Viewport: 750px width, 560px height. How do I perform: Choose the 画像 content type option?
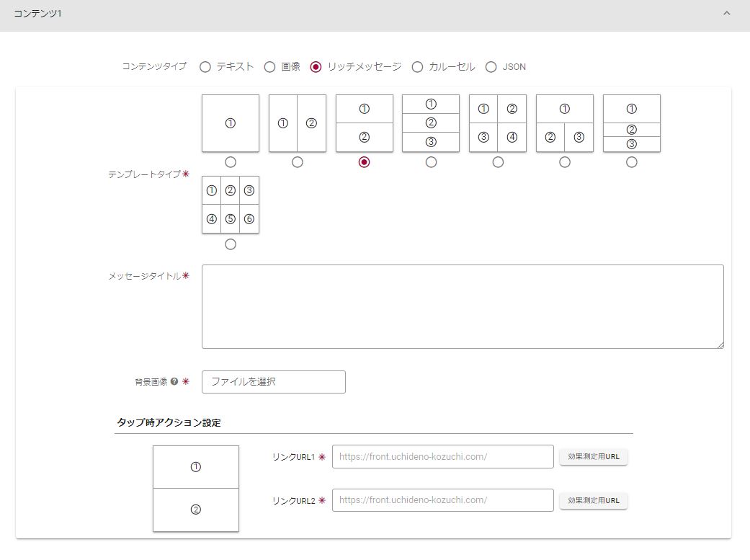tap(269, 67)
